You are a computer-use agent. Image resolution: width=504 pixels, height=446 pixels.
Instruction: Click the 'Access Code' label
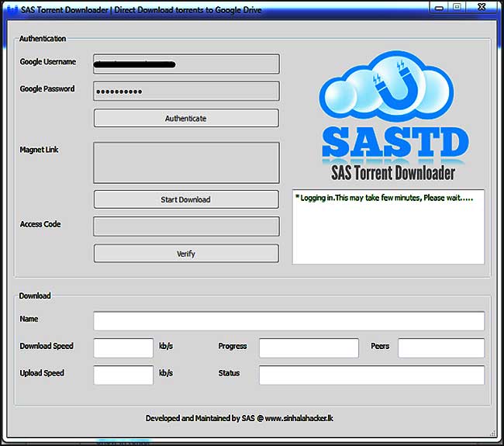(40, 224)
